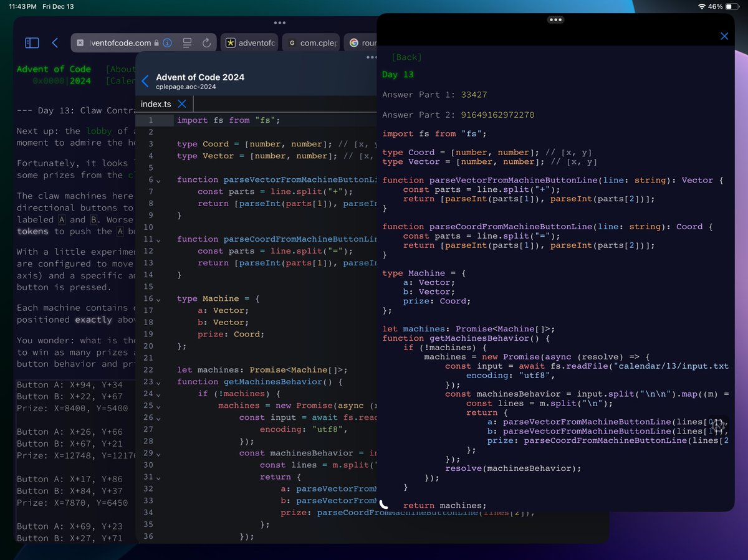
Task: Open the 2024 year link in Safari
Action: coord(80,81)
